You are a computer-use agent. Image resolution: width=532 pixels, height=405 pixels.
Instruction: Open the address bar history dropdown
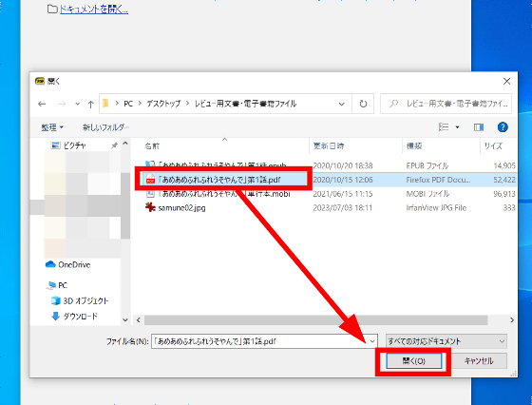[342, 104]
